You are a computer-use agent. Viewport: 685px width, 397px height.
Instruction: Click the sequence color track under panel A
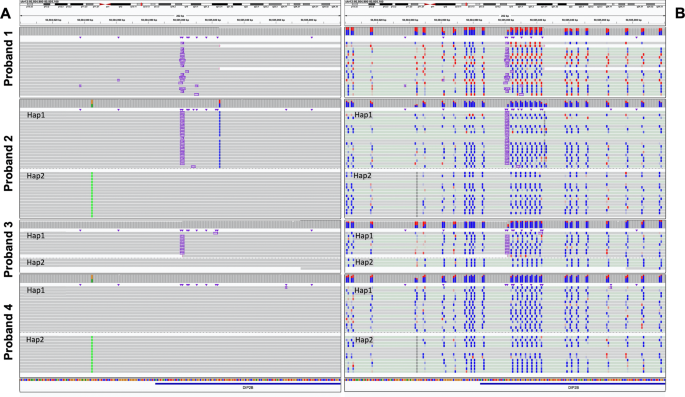point(180,380)
